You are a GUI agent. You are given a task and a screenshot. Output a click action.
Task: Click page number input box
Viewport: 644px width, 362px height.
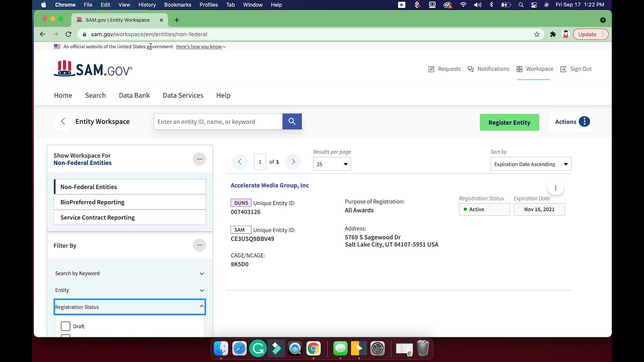coord(260,162)
